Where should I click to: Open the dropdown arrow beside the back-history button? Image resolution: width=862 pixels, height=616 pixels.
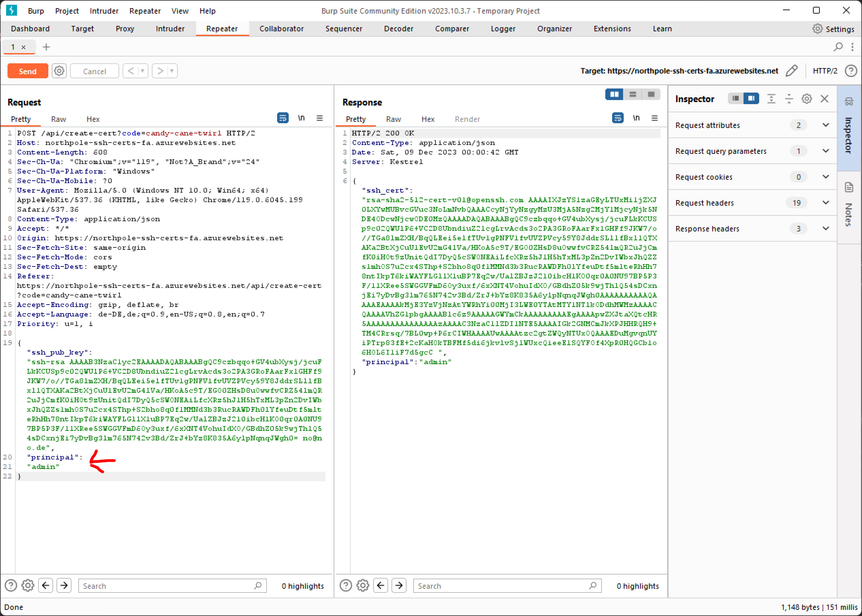[142, 70]
